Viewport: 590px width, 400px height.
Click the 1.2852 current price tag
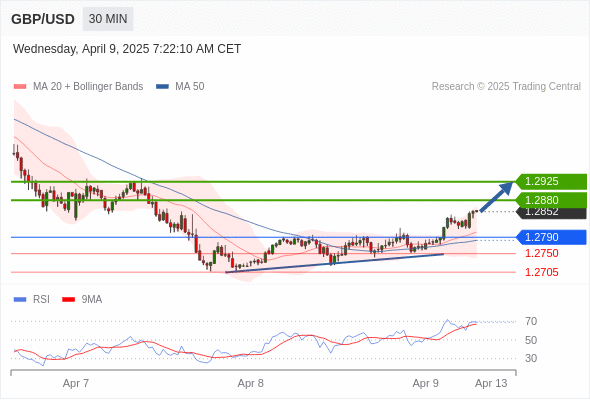[x=551, y=213]
